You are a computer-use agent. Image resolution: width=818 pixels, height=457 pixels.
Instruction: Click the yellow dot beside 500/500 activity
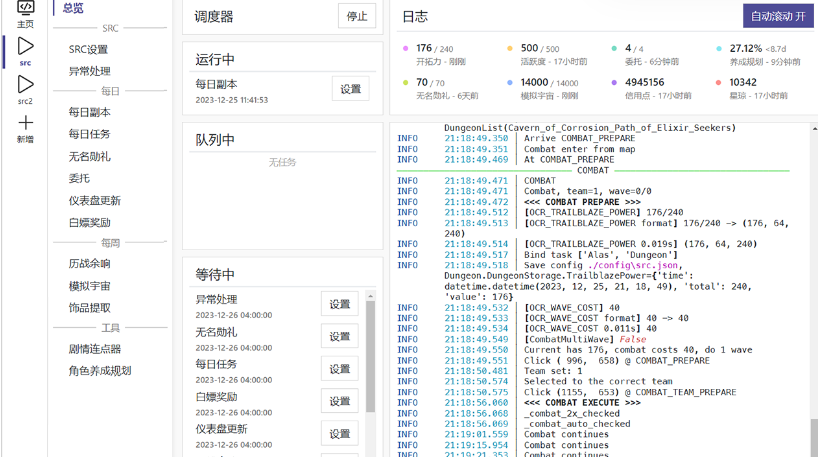click(x=510, y=49)
